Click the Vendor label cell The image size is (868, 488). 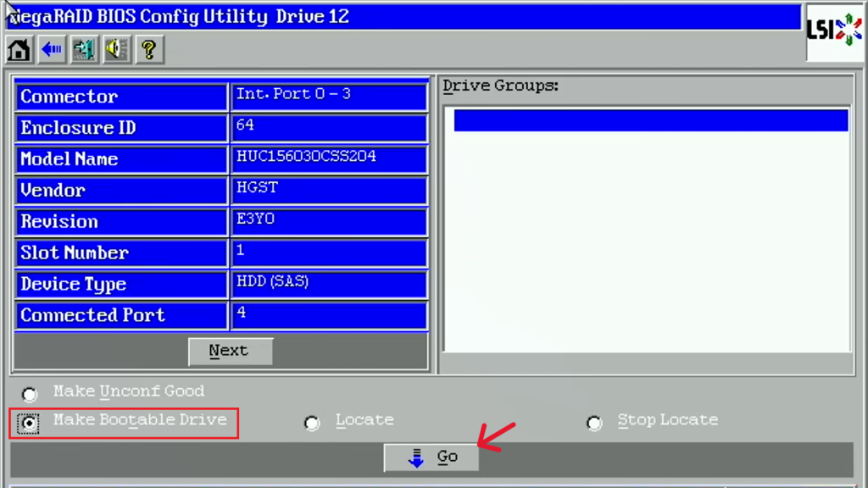(x=122, y=191)
